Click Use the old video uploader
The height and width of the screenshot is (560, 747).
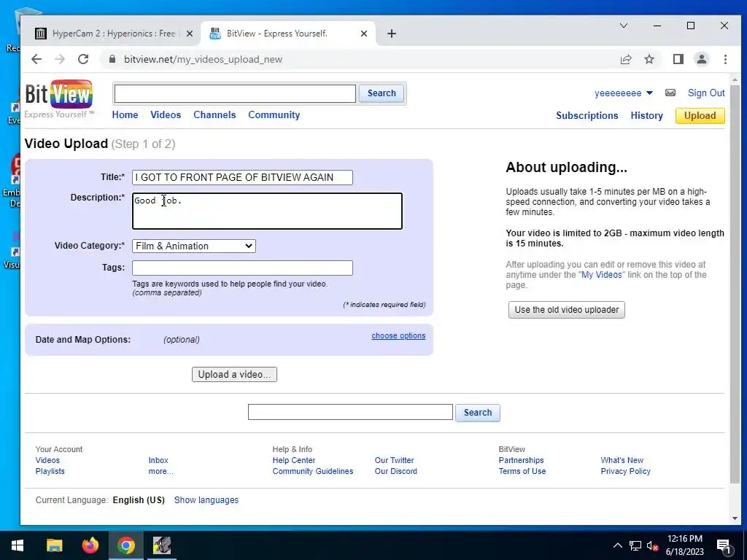(x=566, y=310)
